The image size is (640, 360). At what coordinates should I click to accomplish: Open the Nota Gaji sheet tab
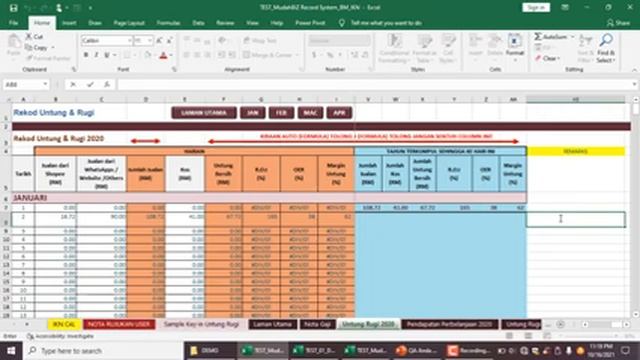(317, 324)
